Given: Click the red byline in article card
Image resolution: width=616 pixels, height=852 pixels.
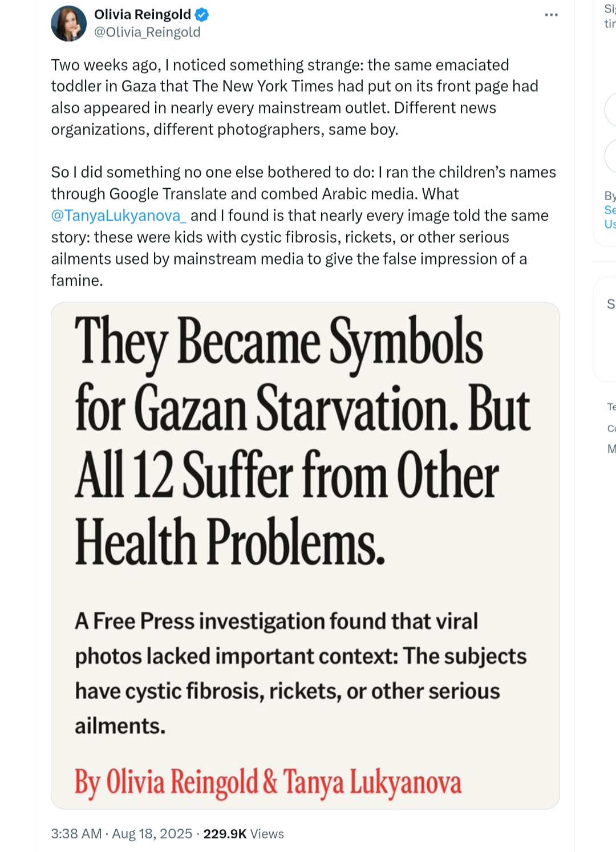Looking at the screenshot, I should [268, 782].
